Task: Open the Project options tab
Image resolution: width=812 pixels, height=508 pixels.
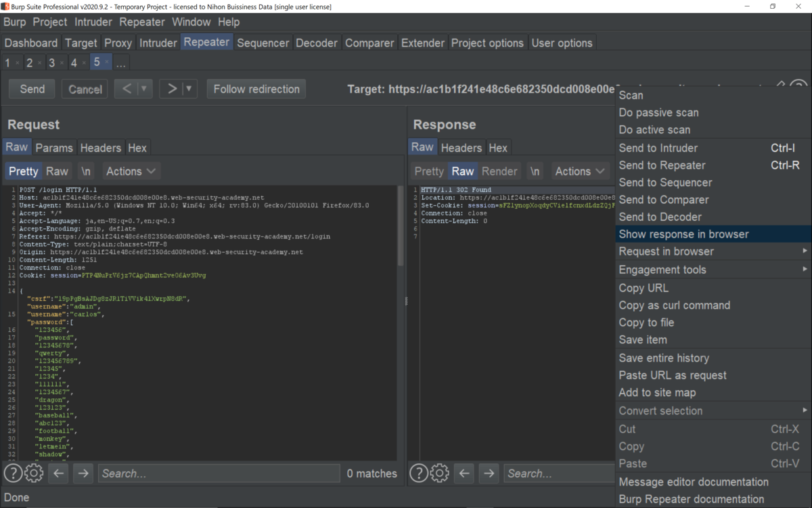Action: coord(487,43)
